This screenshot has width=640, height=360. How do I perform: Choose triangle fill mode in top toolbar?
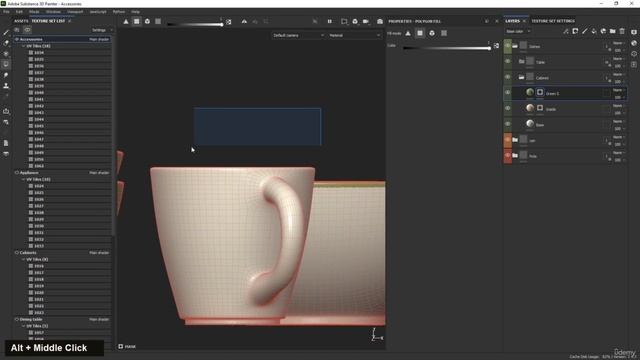126,21
